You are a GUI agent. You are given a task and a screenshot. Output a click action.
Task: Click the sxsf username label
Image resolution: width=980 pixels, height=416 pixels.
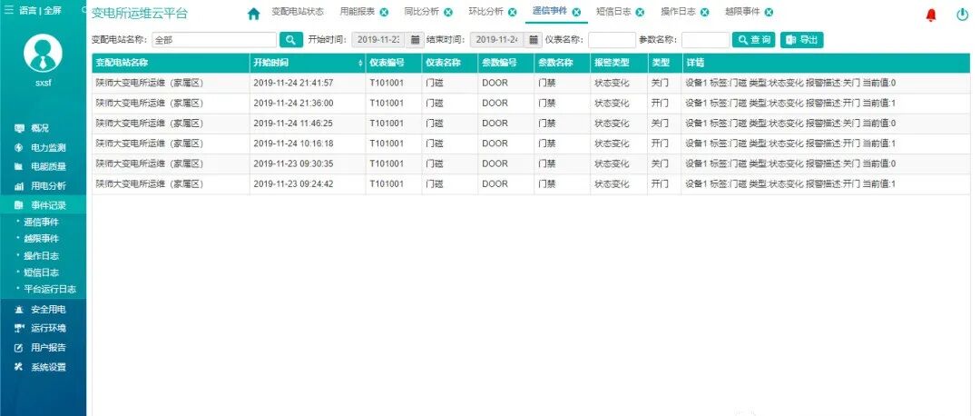click(x=44, y=83)
